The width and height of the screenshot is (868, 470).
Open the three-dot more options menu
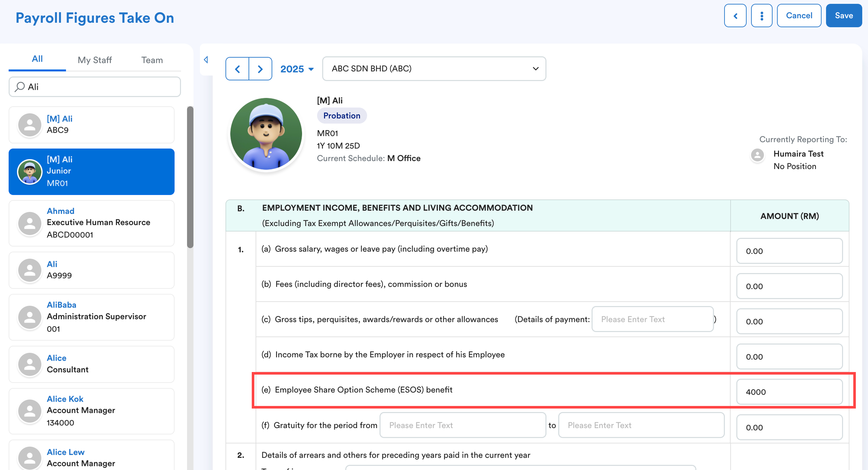click(x=761, y=16)
